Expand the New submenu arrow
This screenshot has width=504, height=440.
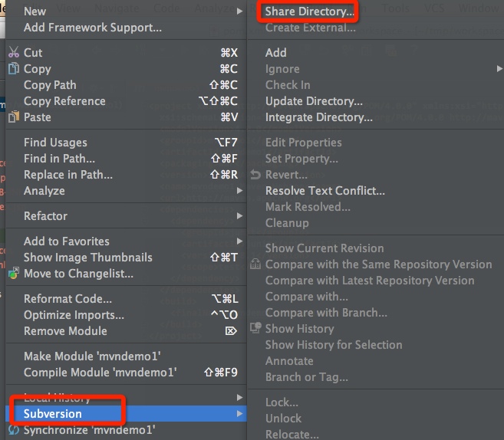click(x=239, y=11)
